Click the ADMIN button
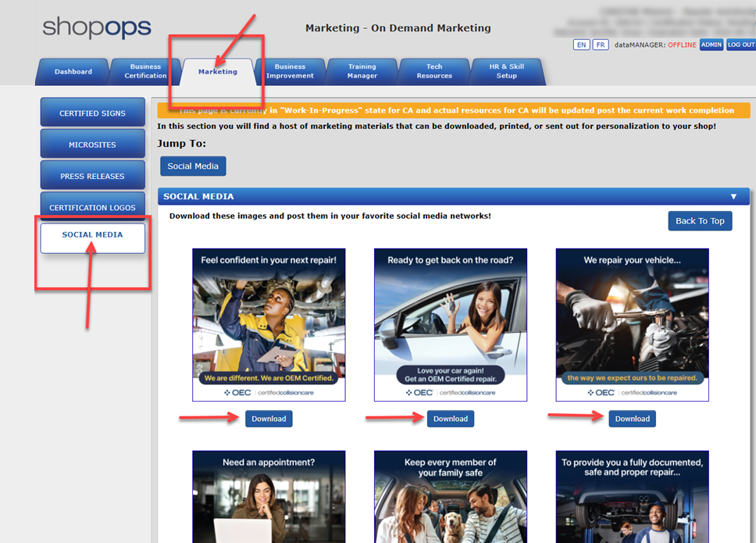Viewport: 756px width, 543px height. click(711, 45)
